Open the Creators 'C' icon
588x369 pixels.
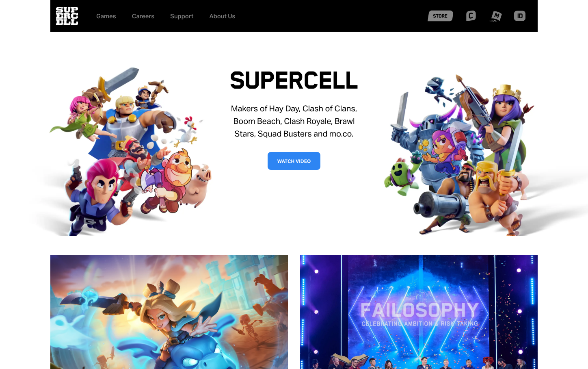click(471, 16)
